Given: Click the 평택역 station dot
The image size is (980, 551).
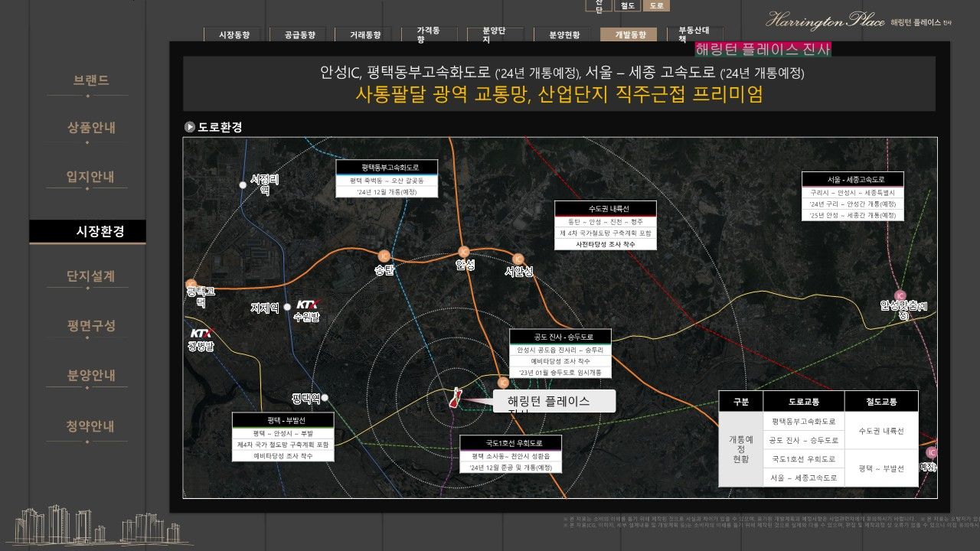Looking at the screenshot, I should pos(325,397).
